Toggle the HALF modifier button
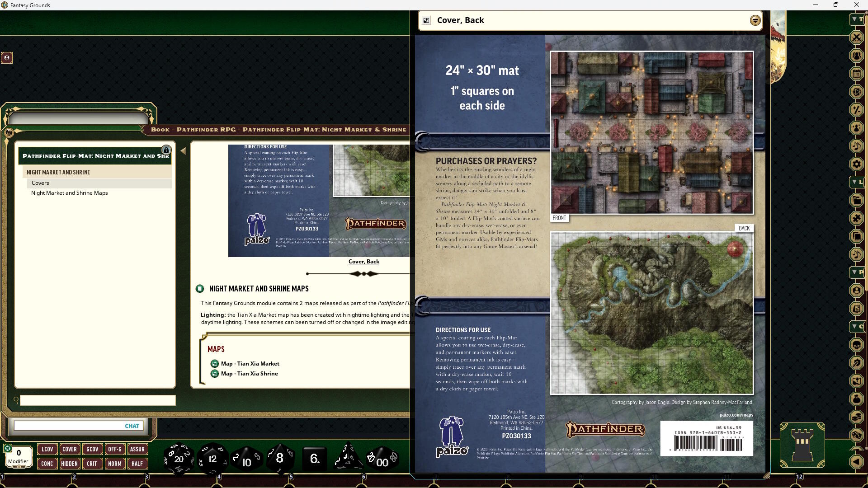Viewport: 868px width, 488px height. pyautogui.click(x=137, y=464)
